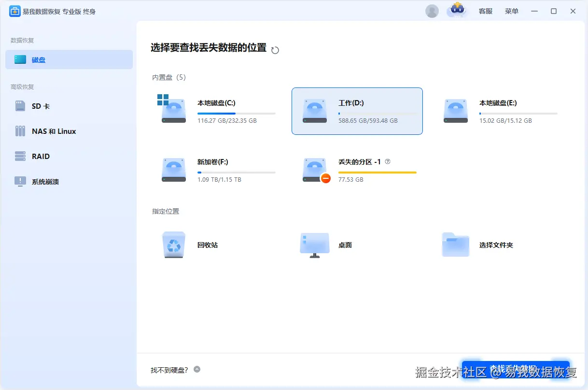
Task: Click 588.65 GB/593.48 GB size text
Action: pyautogui.click(x=368, y=120)
